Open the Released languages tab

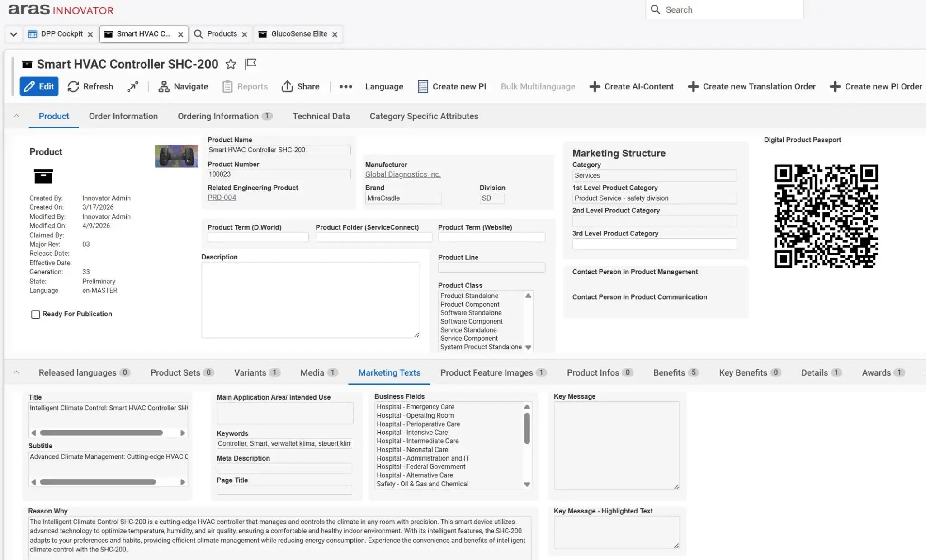coord(84,373)
